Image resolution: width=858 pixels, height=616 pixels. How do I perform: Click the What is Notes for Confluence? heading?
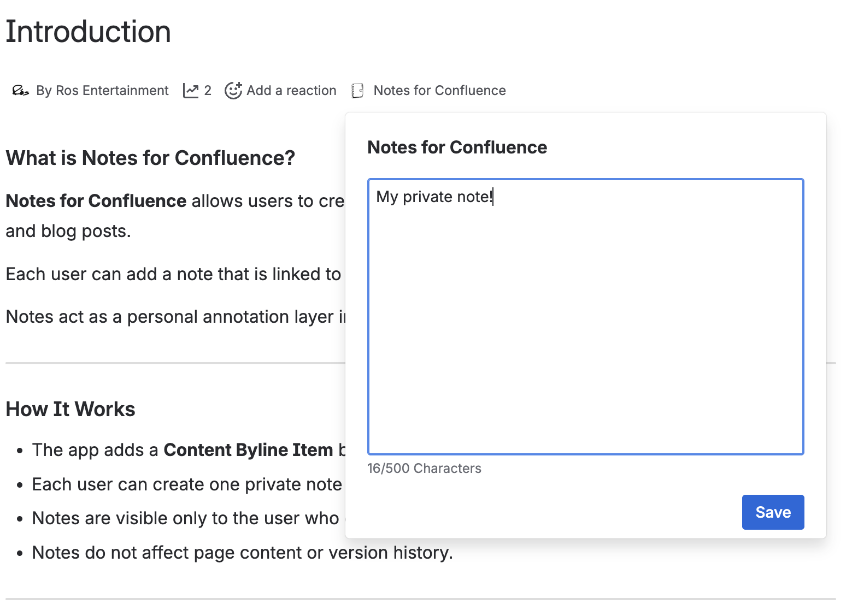click(150, 158)
